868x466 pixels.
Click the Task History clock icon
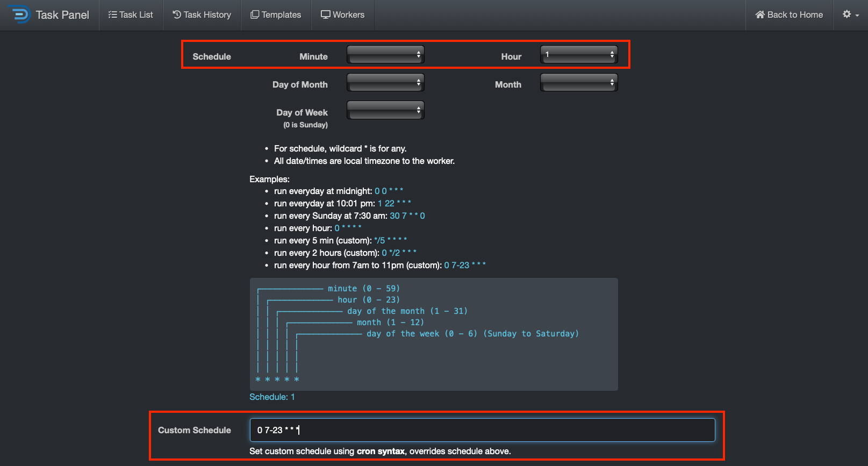point(177,15)
